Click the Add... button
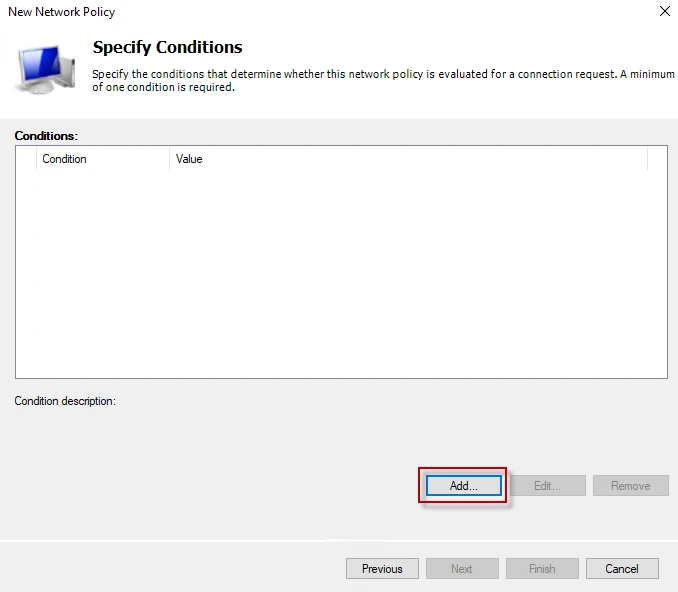Image resolution: width=678 pixels, height=592 pixels. coord(462,486)
